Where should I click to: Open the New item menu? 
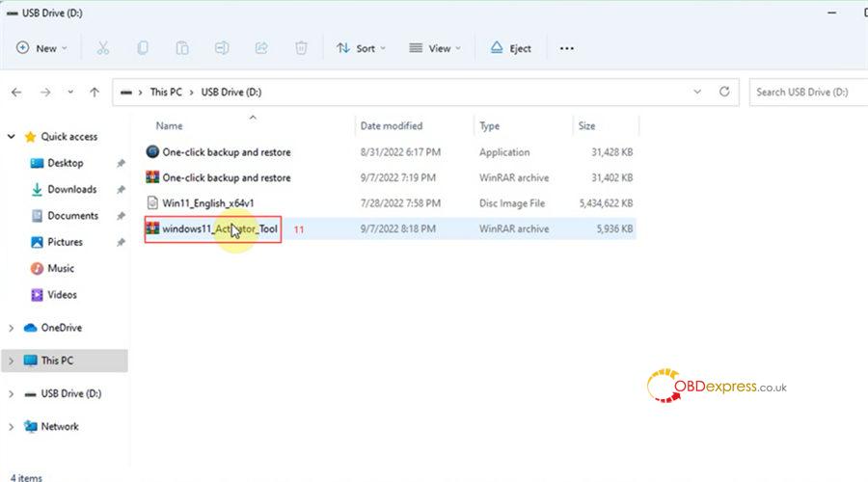coord(41,48)
